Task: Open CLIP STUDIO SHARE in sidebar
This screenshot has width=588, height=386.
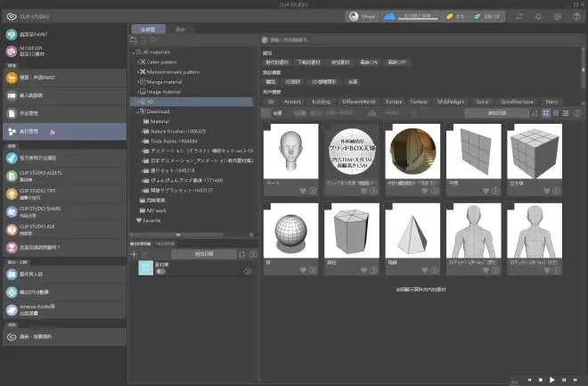Action: (x=64, y=212)
